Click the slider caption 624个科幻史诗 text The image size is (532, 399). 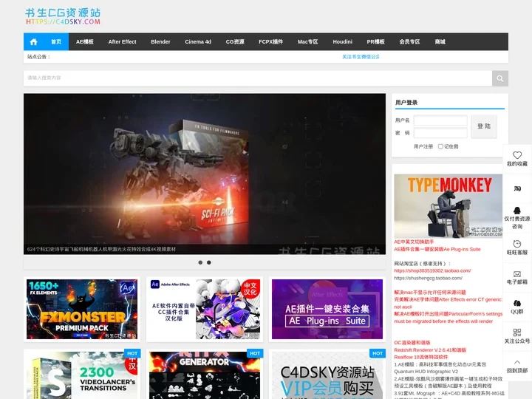click(102, 250)
